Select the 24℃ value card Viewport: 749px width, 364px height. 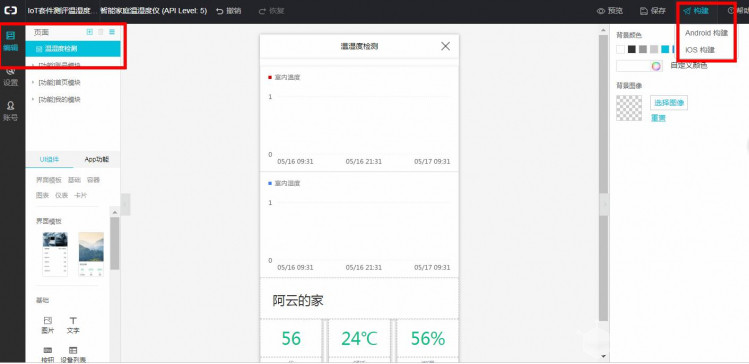click(x=359, y=338)
